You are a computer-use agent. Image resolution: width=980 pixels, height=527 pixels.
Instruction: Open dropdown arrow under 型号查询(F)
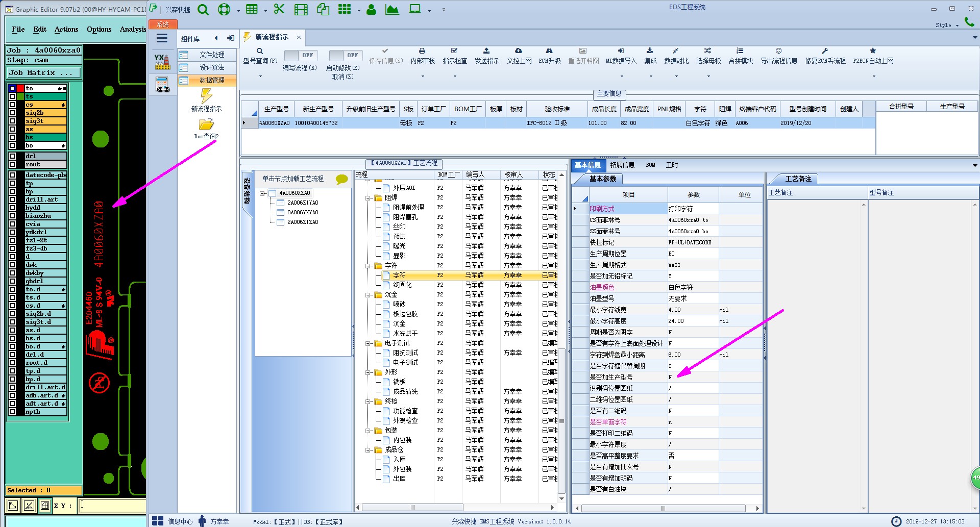[x=260, y=77]
